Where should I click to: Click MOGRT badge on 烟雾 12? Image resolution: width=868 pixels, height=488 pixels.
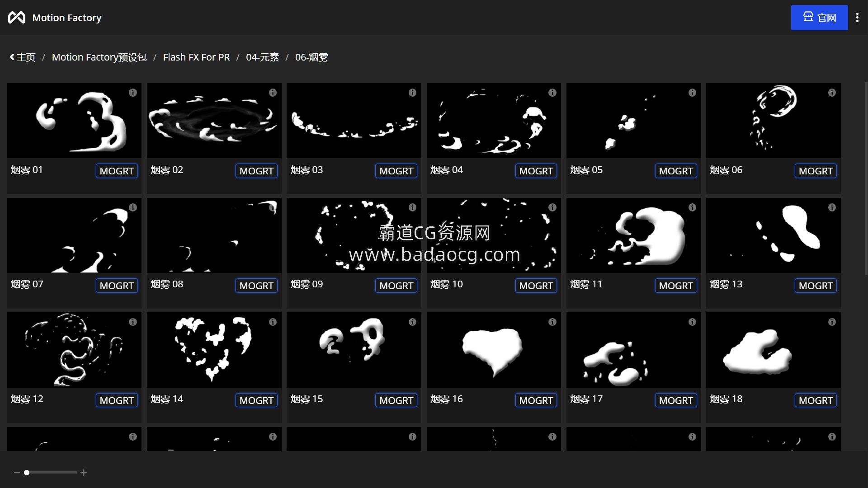(x=117, y=400)
